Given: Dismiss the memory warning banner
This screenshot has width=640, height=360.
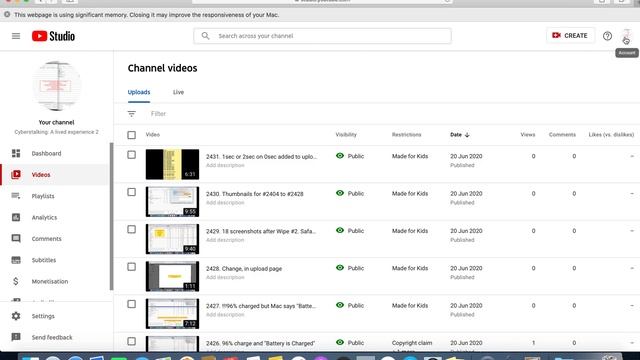Looking at the screenshot, I should point(7,15).
